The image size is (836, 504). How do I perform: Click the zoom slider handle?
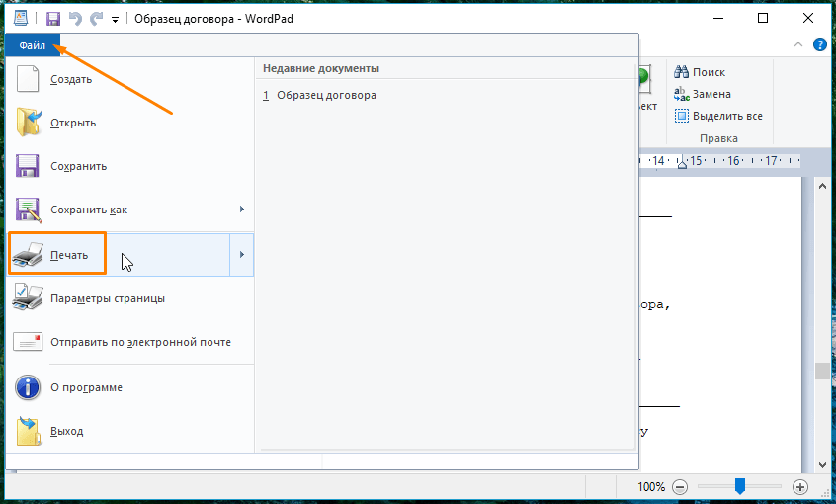point(739,486)
